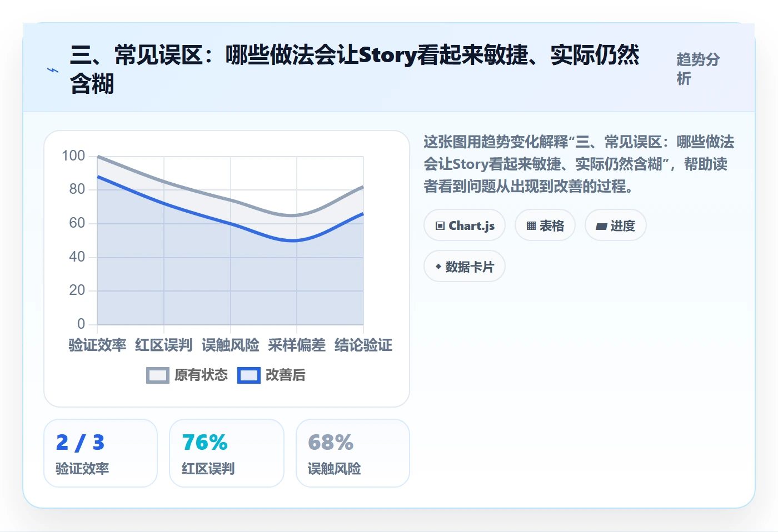Click the 采样偏差 axis label
778x532 pixels.
pyautogui.click(x=297, y=345)
